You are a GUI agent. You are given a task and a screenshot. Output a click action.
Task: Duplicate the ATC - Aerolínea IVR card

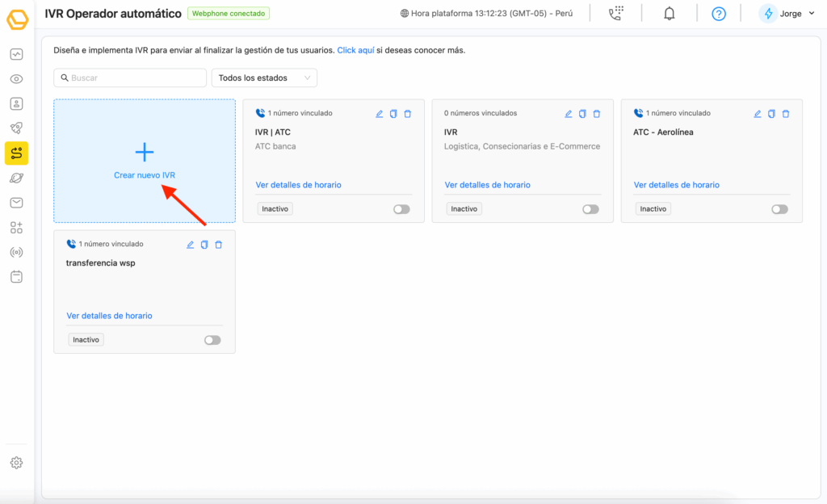(x=771, y=114)
